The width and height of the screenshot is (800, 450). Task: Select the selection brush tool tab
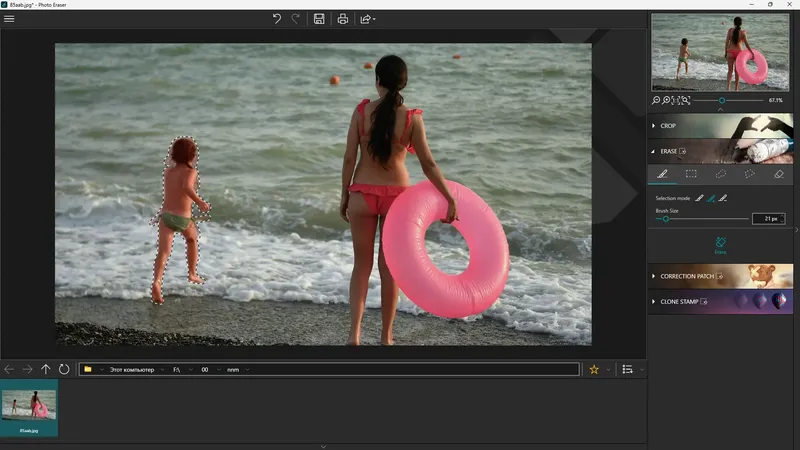(x=662, y=174)
